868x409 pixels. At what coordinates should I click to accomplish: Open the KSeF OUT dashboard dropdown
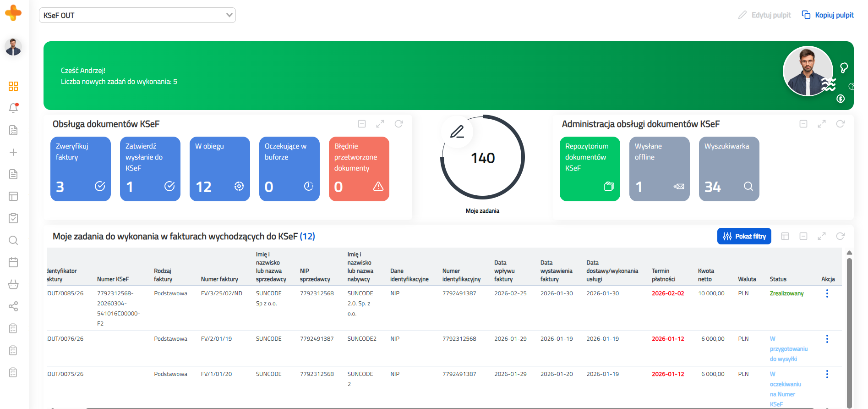tap(137, 15)
